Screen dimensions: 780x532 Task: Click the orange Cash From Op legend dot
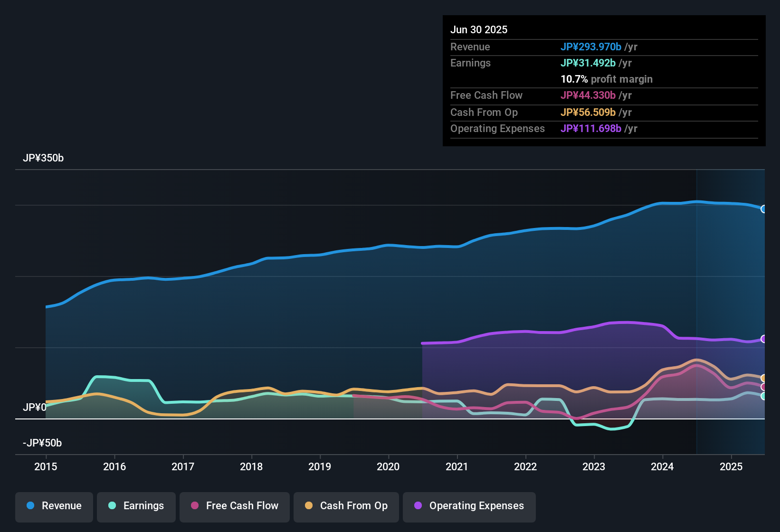tap(308, 506)
